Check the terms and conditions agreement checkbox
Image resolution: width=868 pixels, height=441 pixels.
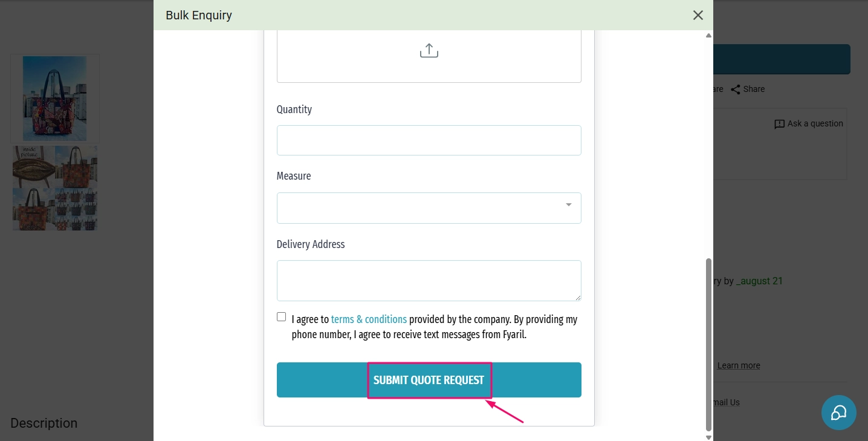point(281,316)
